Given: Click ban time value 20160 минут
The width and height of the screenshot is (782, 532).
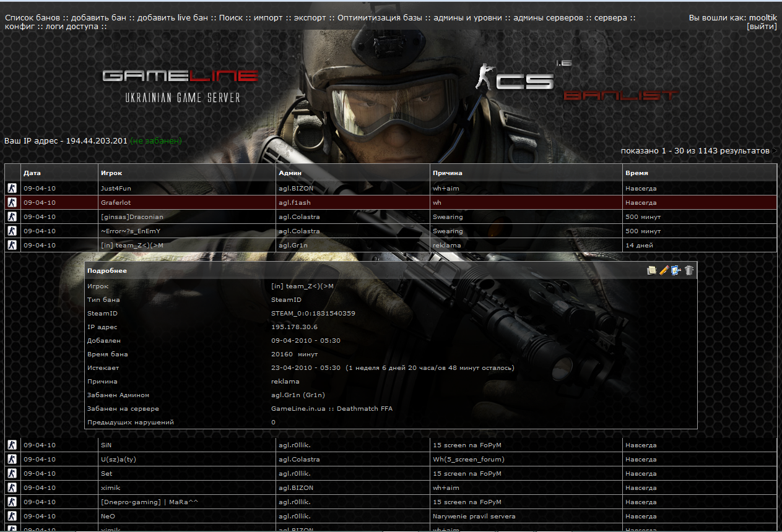Looking at the screenshot, I should [x=295, y=354].
